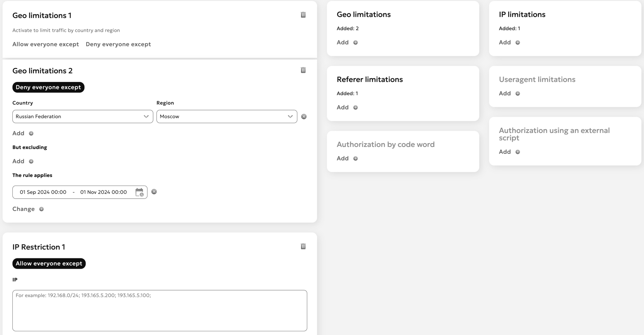This screenshot has width=644, height=335.
Task: Open the calendar date picker icon
Action: pos(139,192)
